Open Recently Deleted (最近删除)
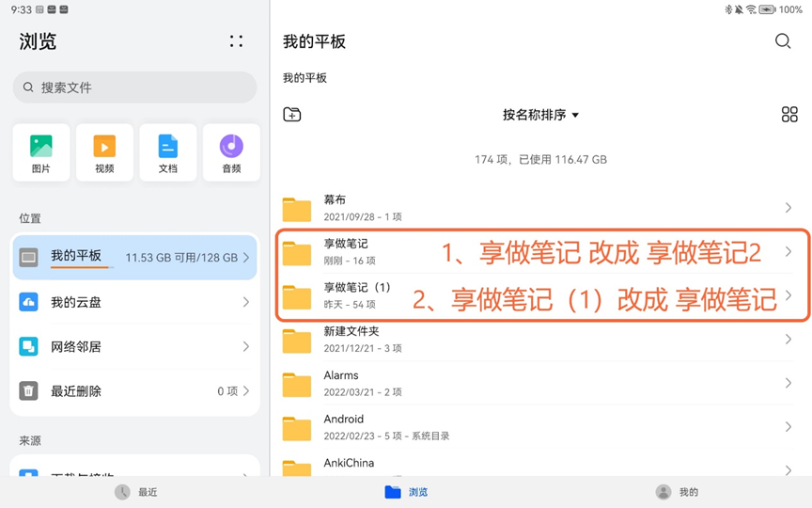This screenshot has height=508, width=812. (134, 390)
